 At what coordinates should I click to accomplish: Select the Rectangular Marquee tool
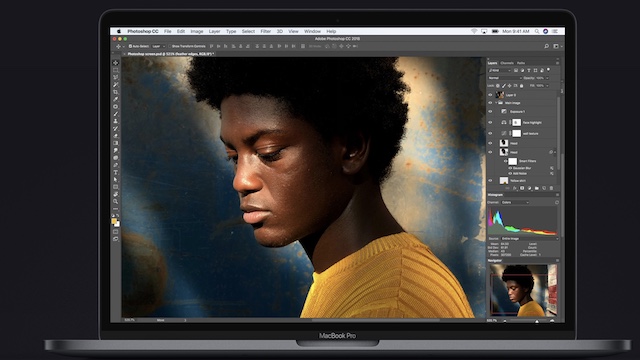[116, 70]
